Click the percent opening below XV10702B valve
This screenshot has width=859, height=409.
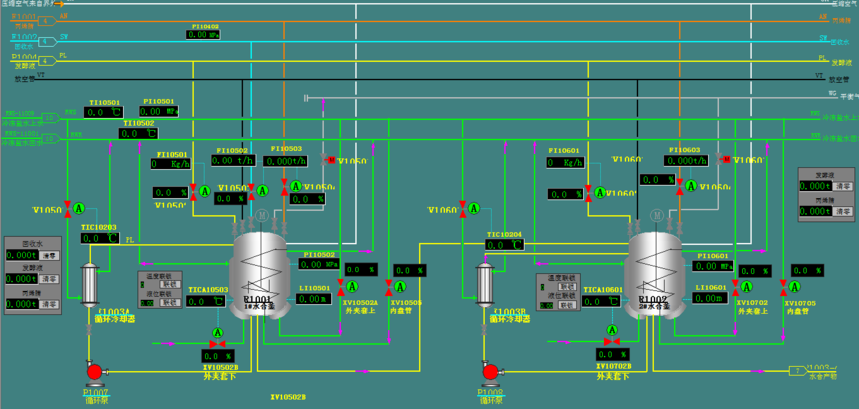tap(614, 354)
